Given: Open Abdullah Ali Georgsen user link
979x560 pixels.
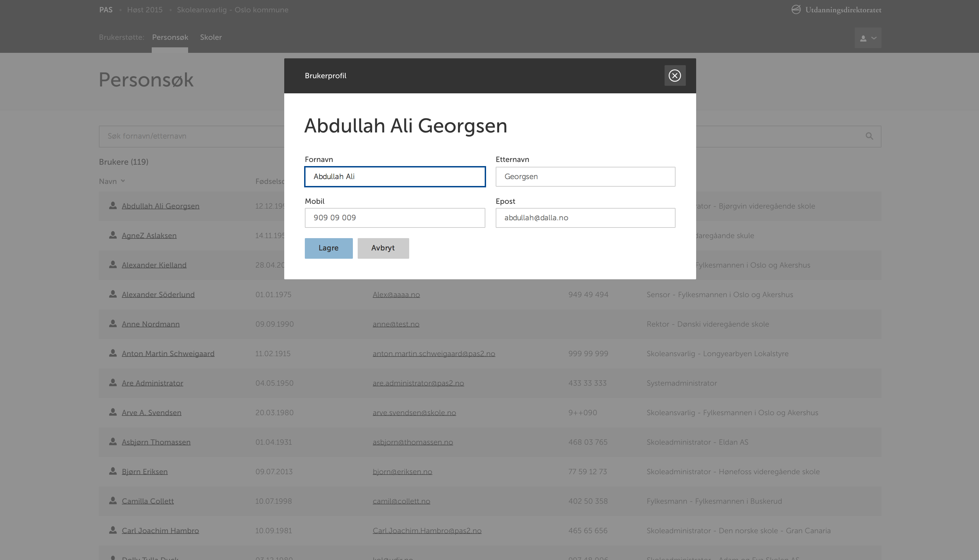Looking at the screenshot, I should 160,206.
